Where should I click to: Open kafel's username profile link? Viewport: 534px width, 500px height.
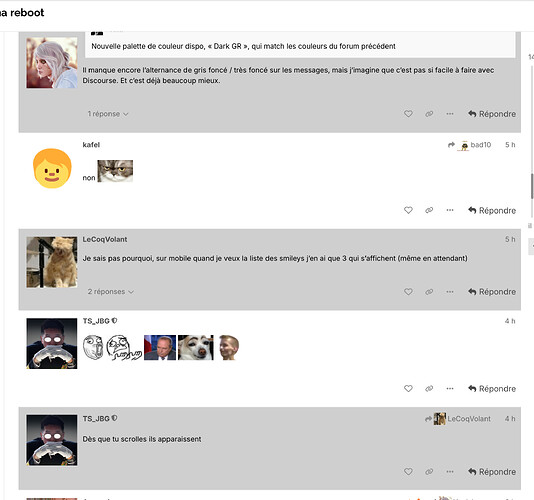[x=91, y=145]
